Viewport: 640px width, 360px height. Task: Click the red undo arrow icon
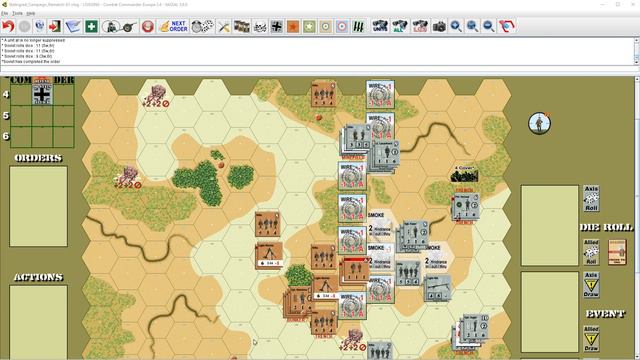tap(8, 27)
